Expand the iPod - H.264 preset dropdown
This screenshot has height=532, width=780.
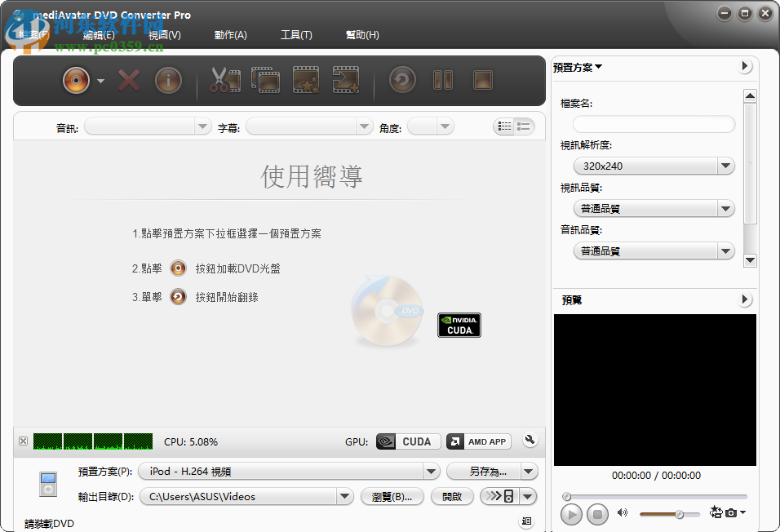(431, 471)
